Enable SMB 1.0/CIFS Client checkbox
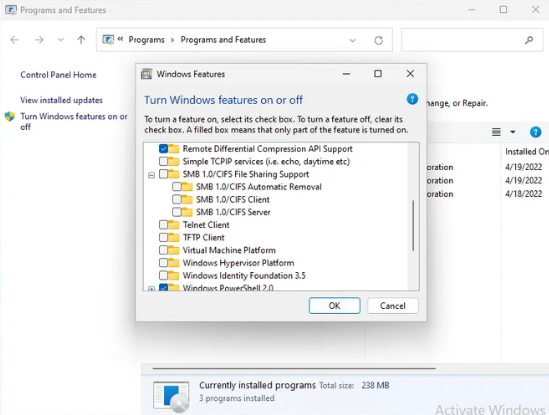 [176, 199]
